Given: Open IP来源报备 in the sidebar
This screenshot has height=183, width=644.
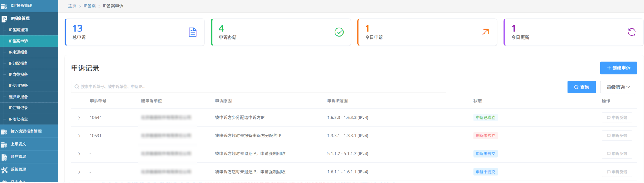Looking at the screenshot, I should click(x=19, y=52).
